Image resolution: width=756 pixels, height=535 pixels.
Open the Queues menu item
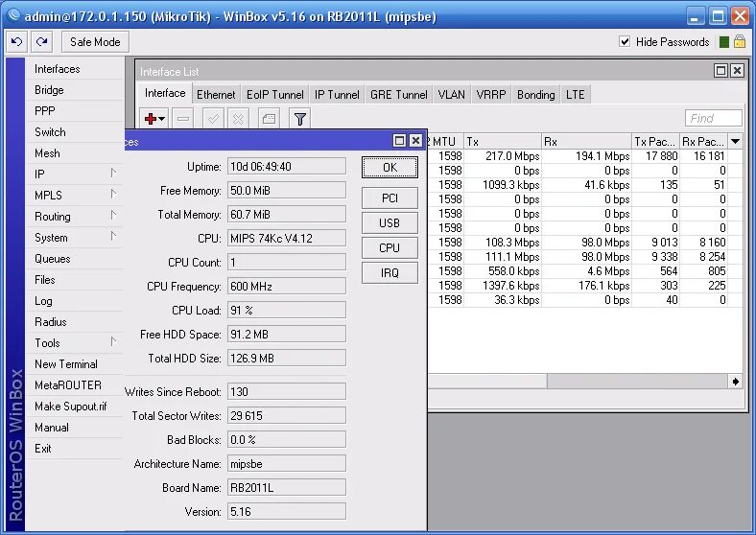[x=74, y=259]
